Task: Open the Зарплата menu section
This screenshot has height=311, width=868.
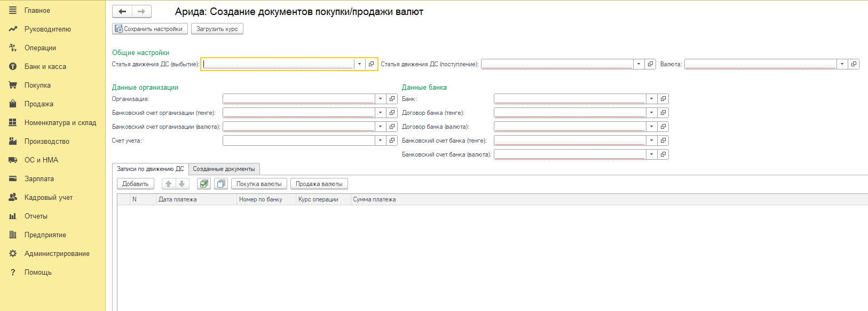Action: (x=39, y=179)
